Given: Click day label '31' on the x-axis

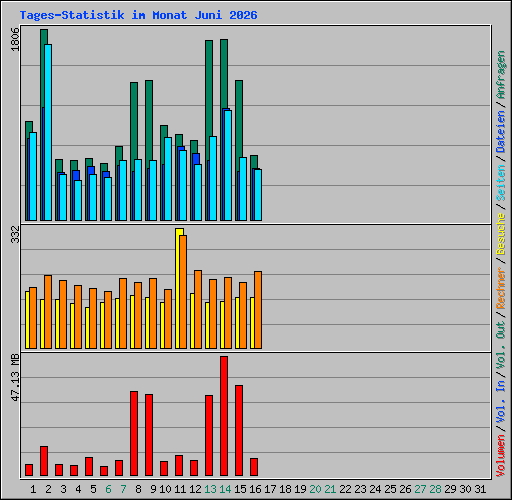Looking at the screenshot, I should (480, 489).
